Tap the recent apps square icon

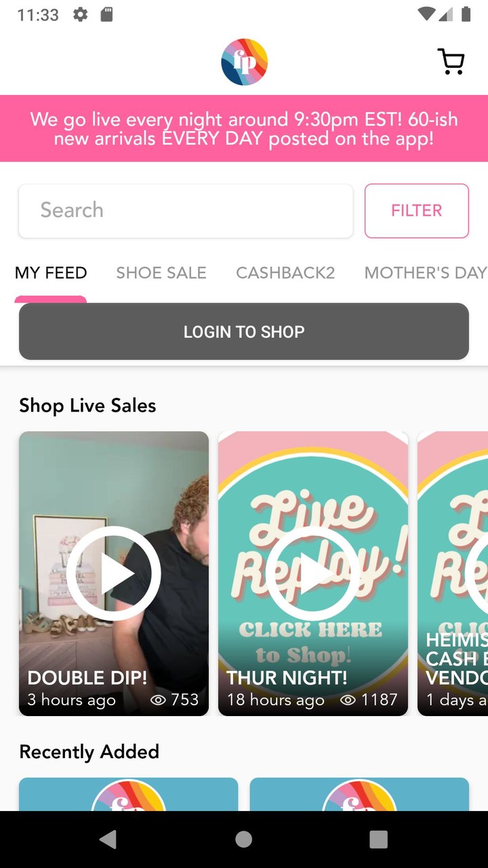pos(379,839)
